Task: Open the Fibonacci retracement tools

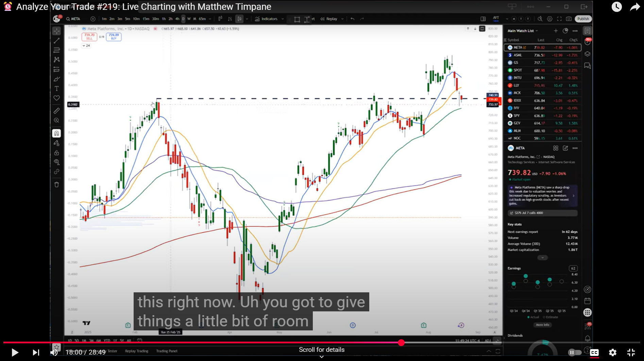Action: tap(56, 50)
